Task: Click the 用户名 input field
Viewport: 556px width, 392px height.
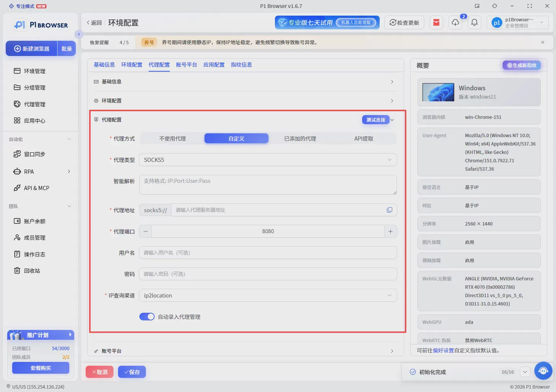Action: pos(268,253)
